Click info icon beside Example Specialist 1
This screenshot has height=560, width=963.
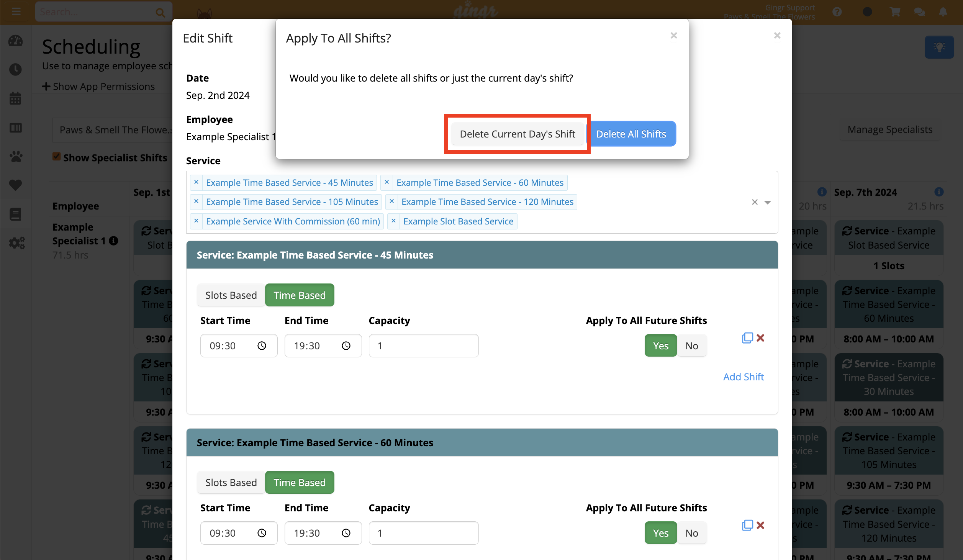point(113,241)
